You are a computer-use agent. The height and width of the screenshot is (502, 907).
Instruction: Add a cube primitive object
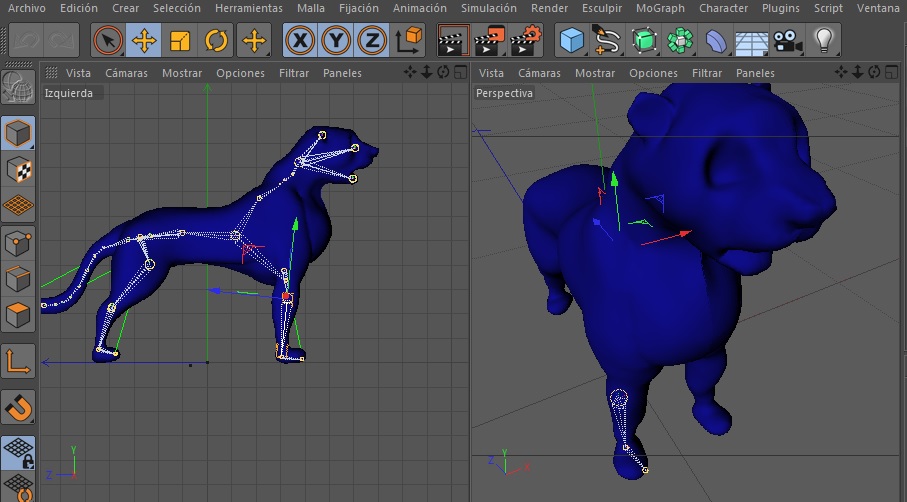[x=572, y=41]
